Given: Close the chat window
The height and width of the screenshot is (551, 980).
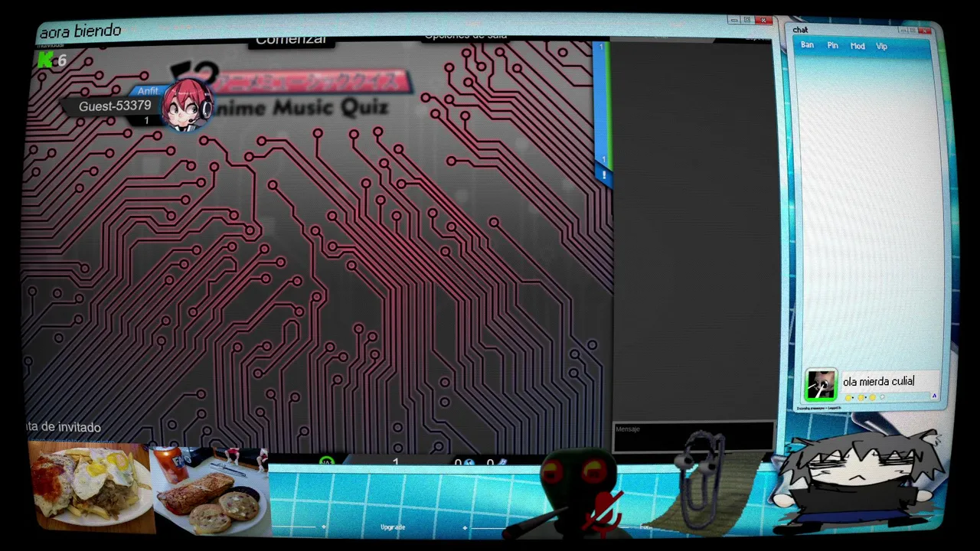Looking at the screenshot, I should pos(925,31).
